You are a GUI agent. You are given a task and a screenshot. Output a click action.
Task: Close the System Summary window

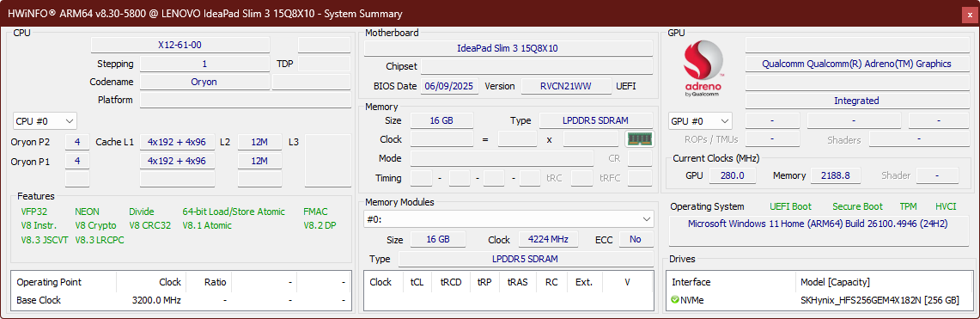pyautogui.click(x=970, y=15)
